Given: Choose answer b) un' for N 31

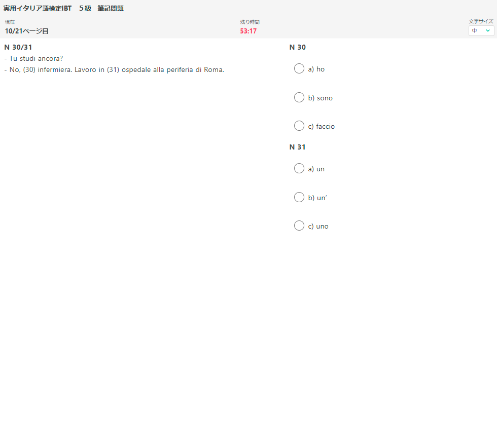Looking at the screenshot, I should [x=299, y=197].
